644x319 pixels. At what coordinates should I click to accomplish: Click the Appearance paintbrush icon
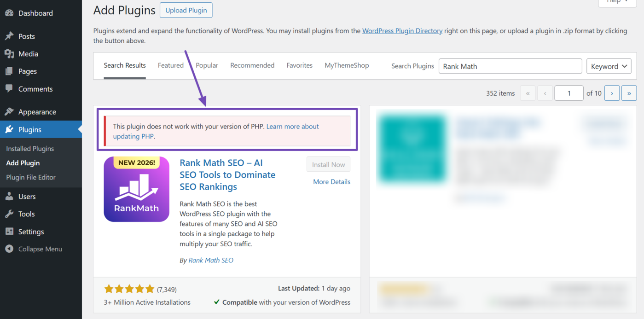pos(9,112)
